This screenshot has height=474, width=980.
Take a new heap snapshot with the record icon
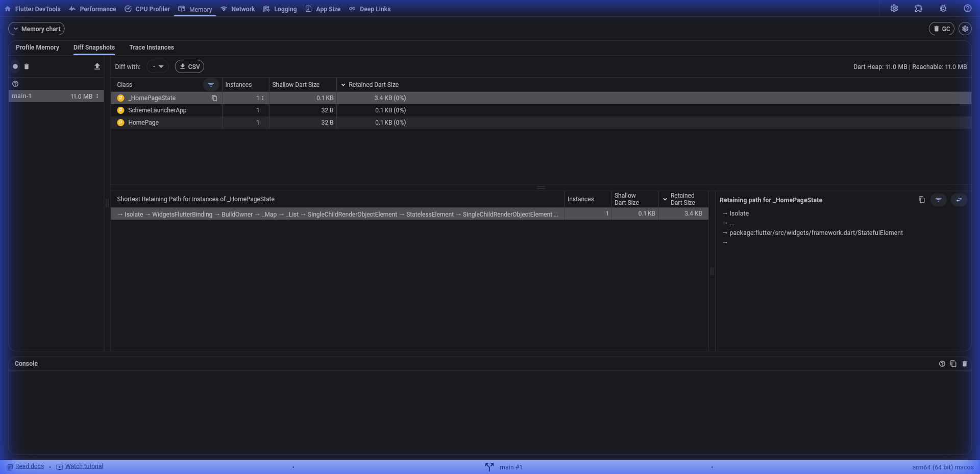coord(15,66)
